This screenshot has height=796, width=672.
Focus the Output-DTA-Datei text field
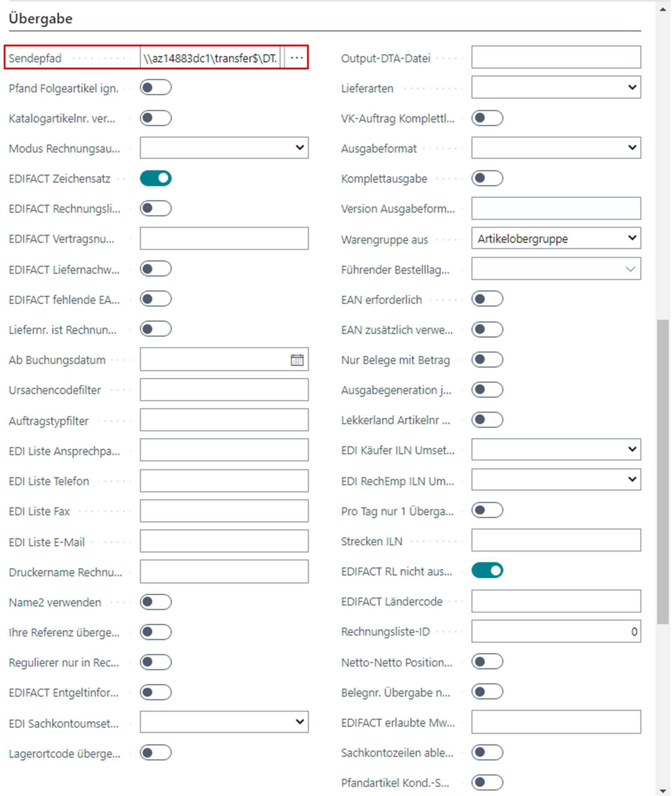(556, 58)
